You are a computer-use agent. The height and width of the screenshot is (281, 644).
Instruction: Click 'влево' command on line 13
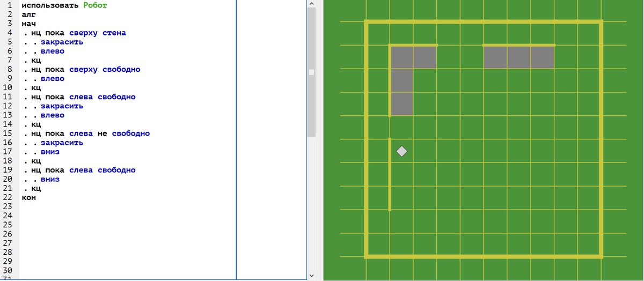[53, 115]
